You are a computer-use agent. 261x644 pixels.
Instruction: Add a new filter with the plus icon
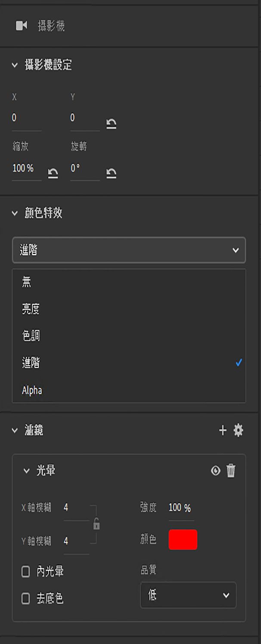[x=224, y=430]
